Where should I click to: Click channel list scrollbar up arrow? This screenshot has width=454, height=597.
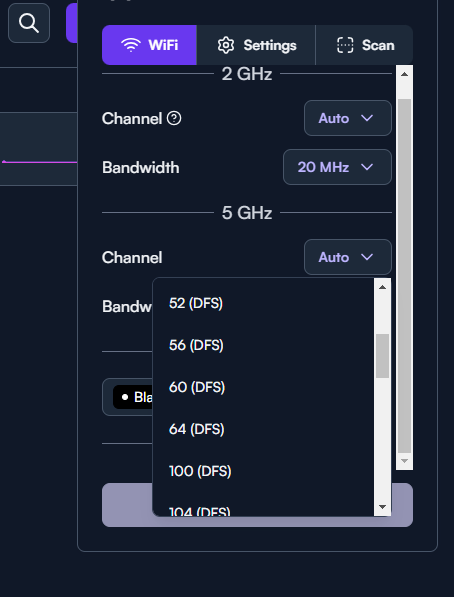pyautogui.click(x=382, y=287)
